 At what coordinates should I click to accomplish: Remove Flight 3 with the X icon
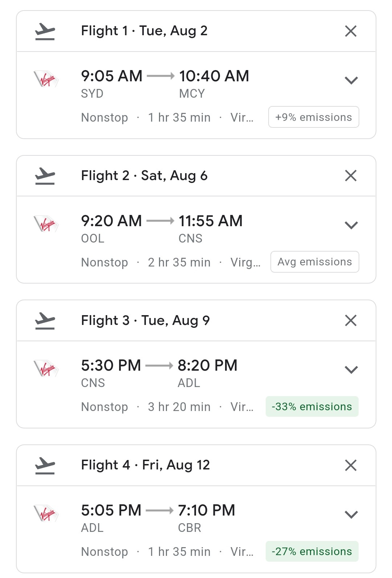(x=351, y=321)
